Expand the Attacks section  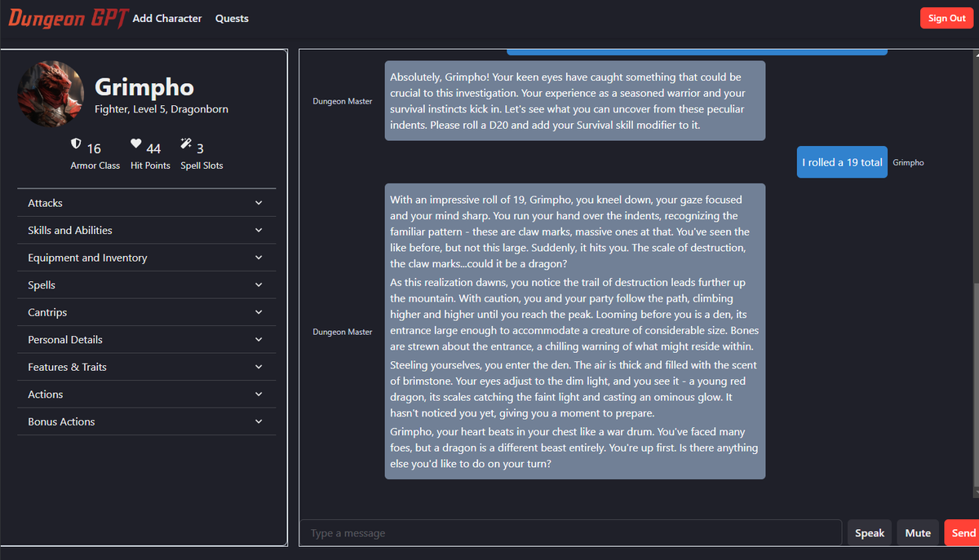146,203
